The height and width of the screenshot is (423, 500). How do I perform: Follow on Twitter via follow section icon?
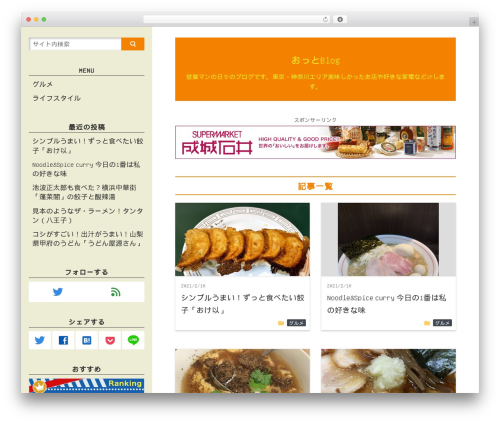pos(58,292)
